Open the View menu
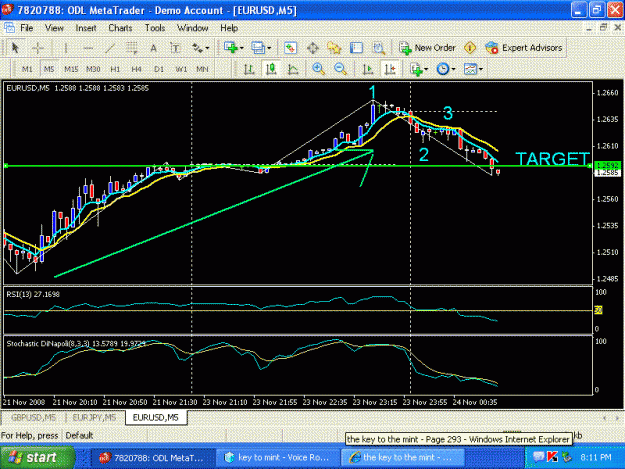 [54, 28]
